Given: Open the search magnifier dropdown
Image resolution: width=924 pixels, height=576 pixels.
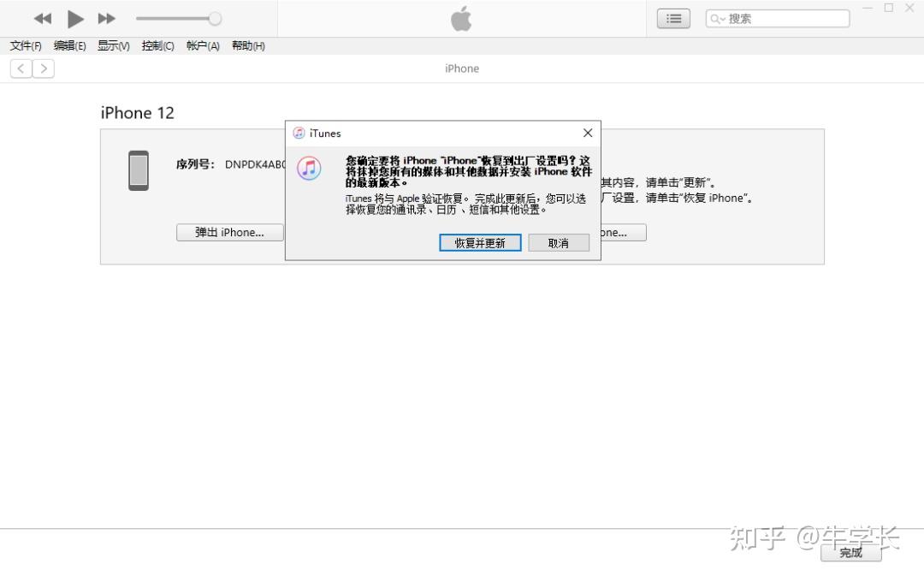Looking at the screenshot, I should (717, 19).
